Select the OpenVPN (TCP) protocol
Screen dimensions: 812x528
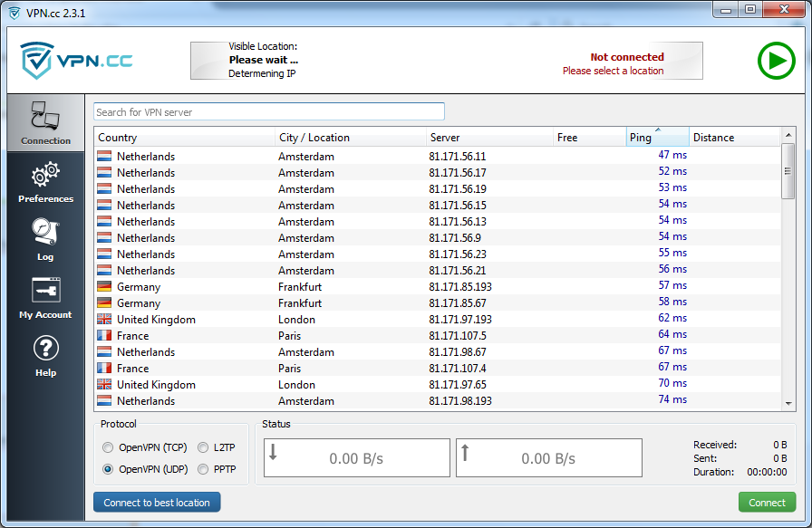coord(108,446)
